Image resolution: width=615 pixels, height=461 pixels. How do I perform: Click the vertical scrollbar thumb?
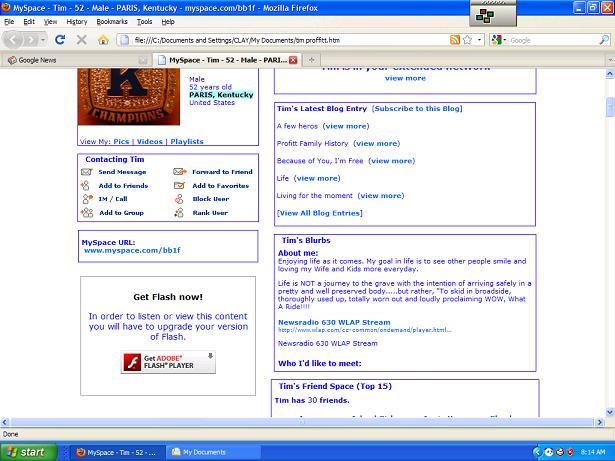tap(610, 107)
